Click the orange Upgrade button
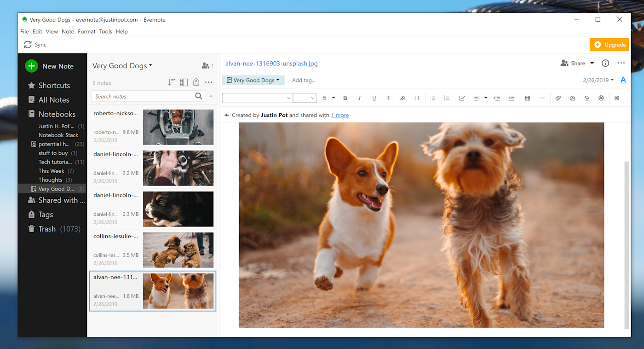 tap(609, 45)
